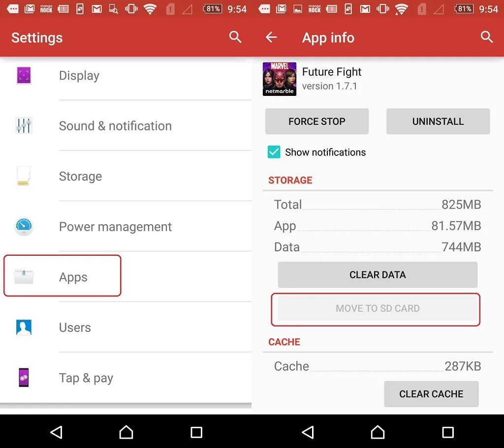Tap the Wi-Fi icon in Settings status bar
Image resolution: width=504 pixels, height=448 pixels.
click(150, 9)
